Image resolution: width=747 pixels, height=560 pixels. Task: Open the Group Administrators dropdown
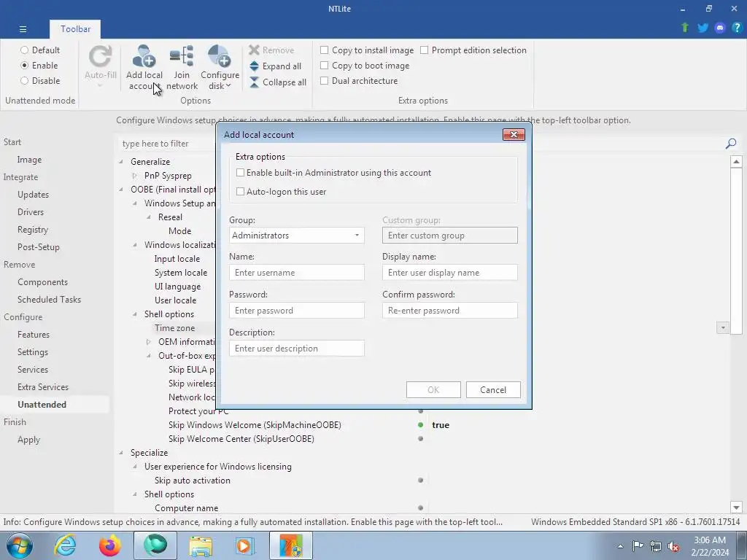(296, 236)
